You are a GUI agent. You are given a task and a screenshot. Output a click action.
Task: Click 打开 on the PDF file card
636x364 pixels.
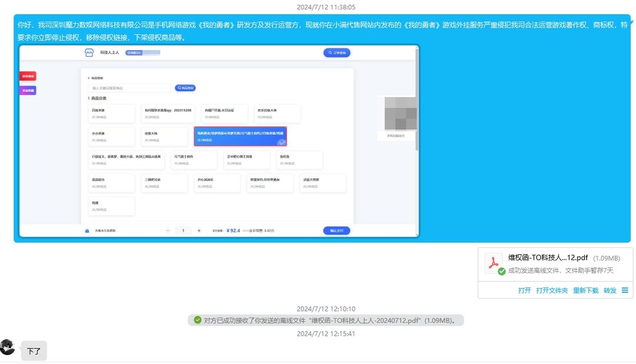[x=524, y=290]
